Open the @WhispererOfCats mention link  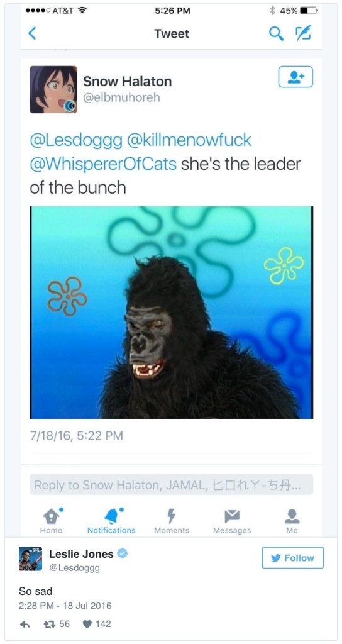pyautogui.click(x=103, y=164)
